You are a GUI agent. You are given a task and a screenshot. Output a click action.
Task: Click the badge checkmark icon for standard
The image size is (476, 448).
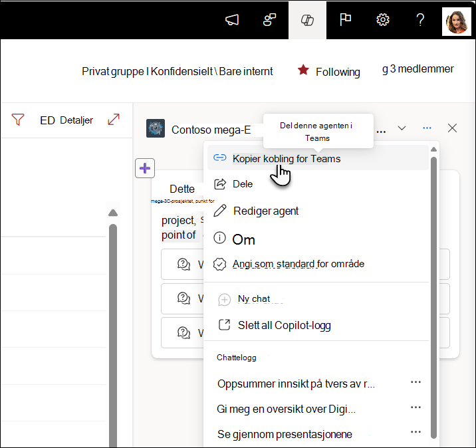click(219, 264)
